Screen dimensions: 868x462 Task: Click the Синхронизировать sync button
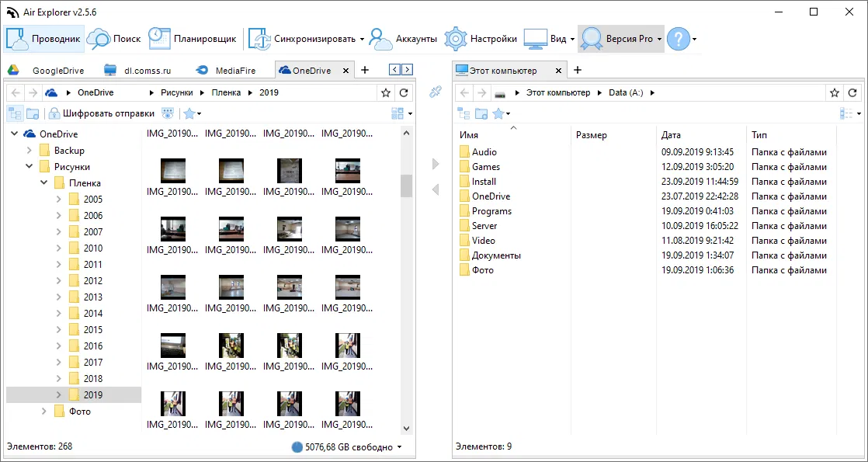[x=302, y=39]
